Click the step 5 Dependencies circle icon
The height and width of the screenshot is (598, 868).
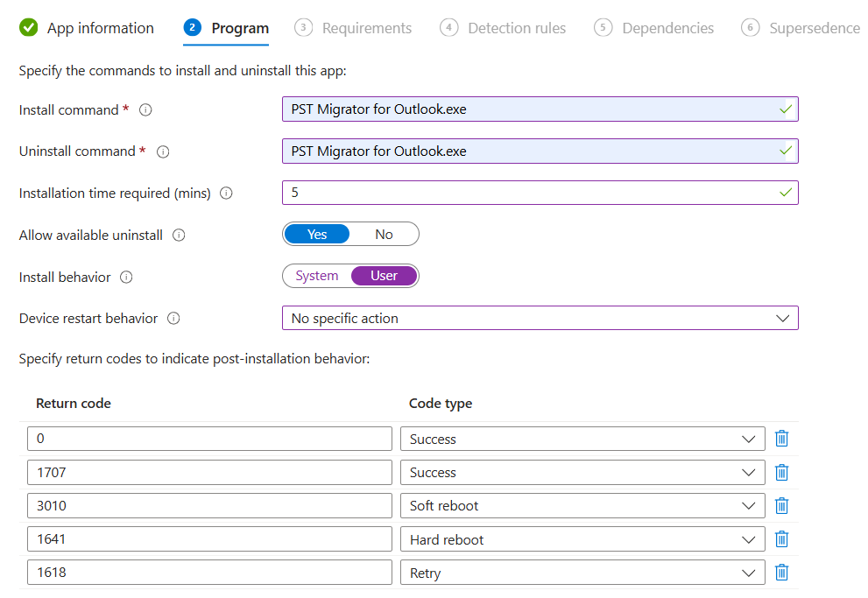[603, 27]
